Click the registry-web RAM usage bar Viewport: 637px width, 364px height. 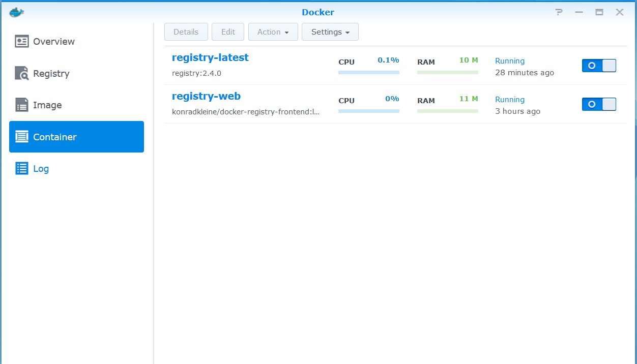[x=448, y=111]
